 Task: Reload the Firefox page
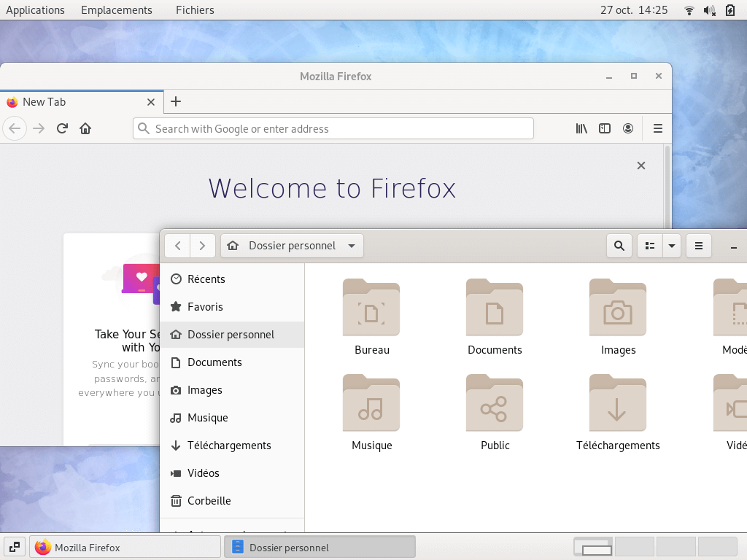(x=62, y=128)
